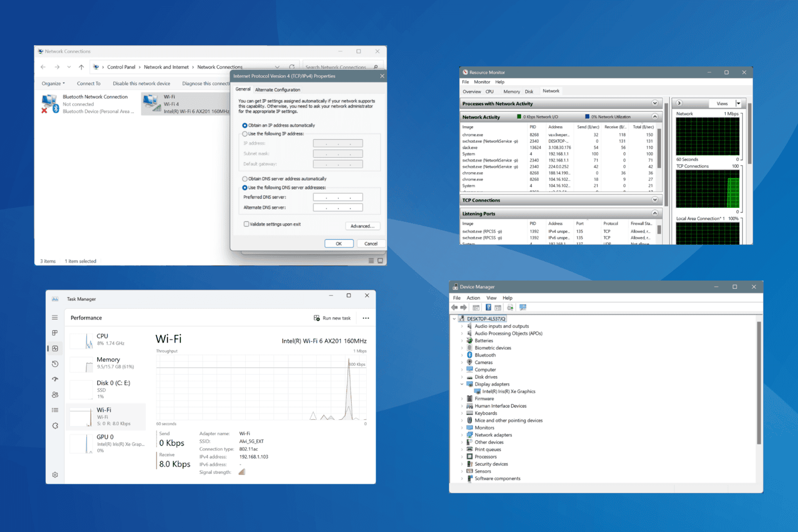The image size is (798, 532).
Task: Collapse the Network Activity section in Resource Monitor
Action: coord(655,116)
